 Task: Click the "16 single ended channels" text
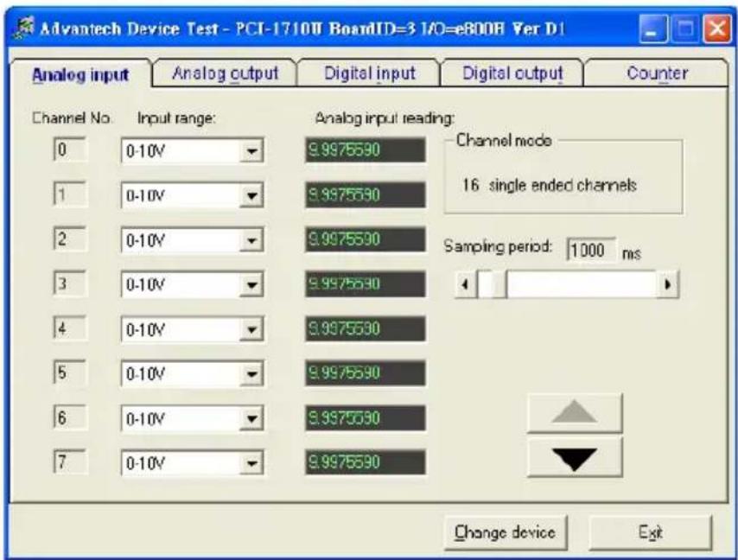(549, 186)
